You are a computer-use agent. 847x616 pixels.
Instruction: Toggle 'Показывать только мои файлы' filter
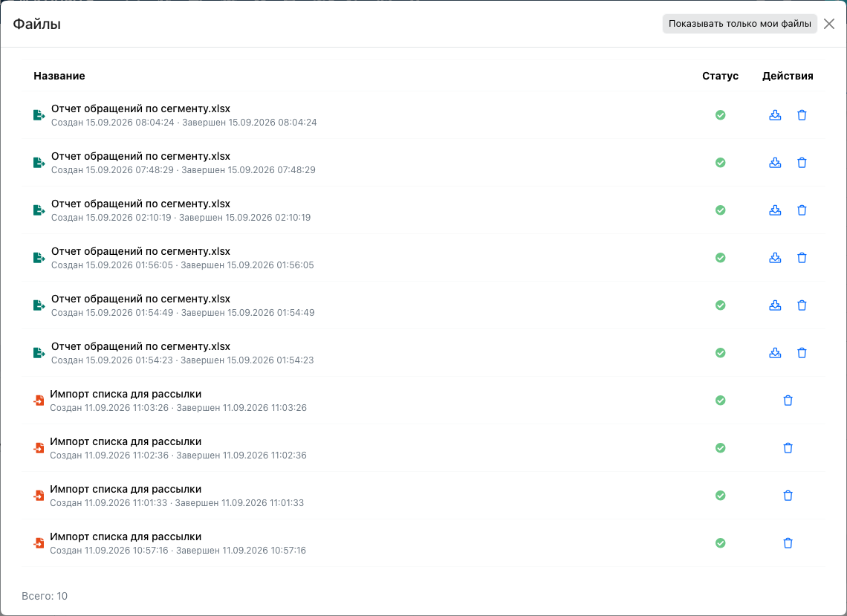(x=739, y=24)
